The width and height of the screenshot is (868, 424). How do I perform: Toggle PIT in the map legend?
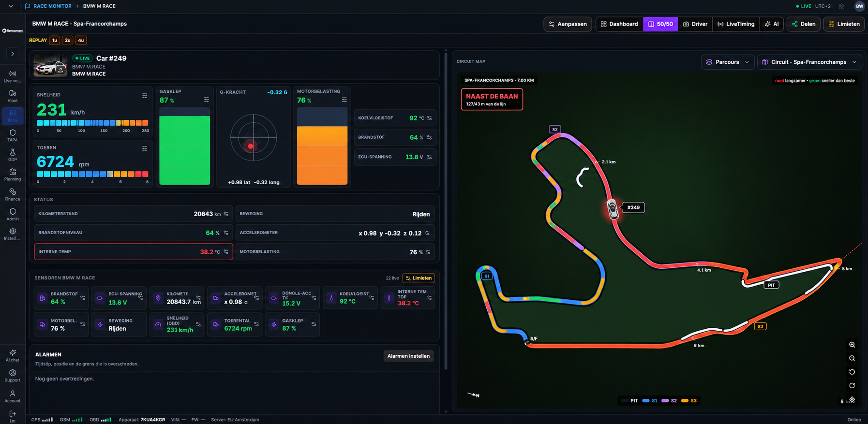(x=630, y=401)
